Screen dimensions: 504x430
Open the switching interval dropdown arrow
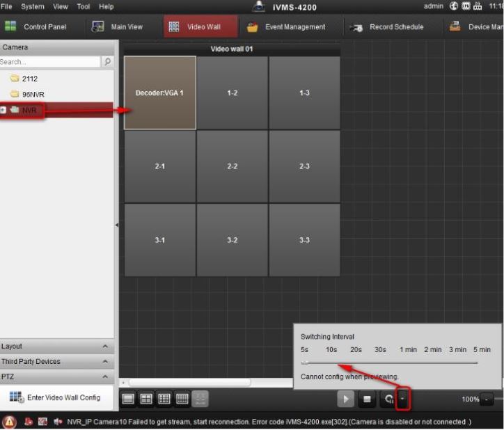click(403, 399)
